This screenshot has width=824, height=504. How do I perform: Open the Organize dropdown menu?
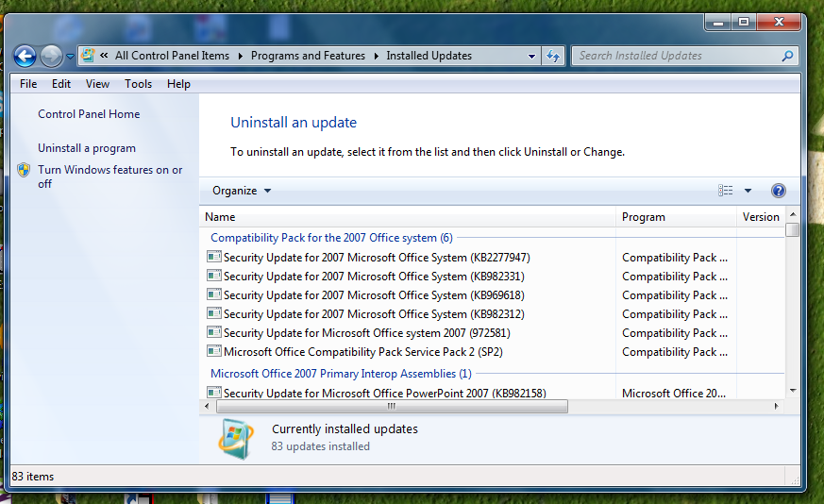242,191
